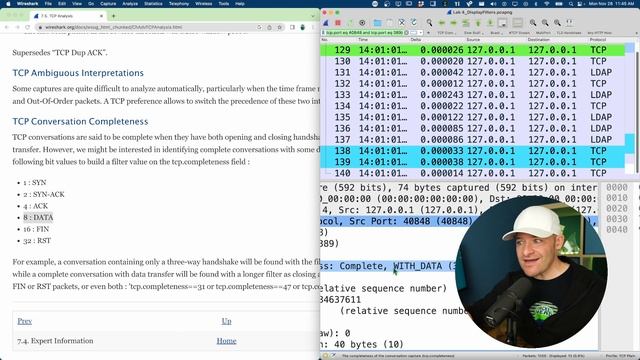Select packet 140 in packet list
Image resolution: width=640 pixels, height=360 pixels.
click(473, 173)
